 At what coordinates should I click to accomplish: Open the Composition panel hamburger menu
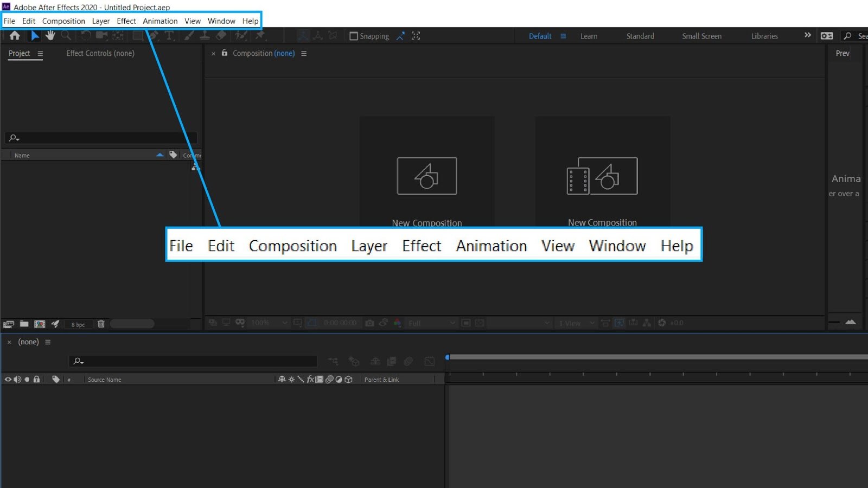[x=304, y=54]
